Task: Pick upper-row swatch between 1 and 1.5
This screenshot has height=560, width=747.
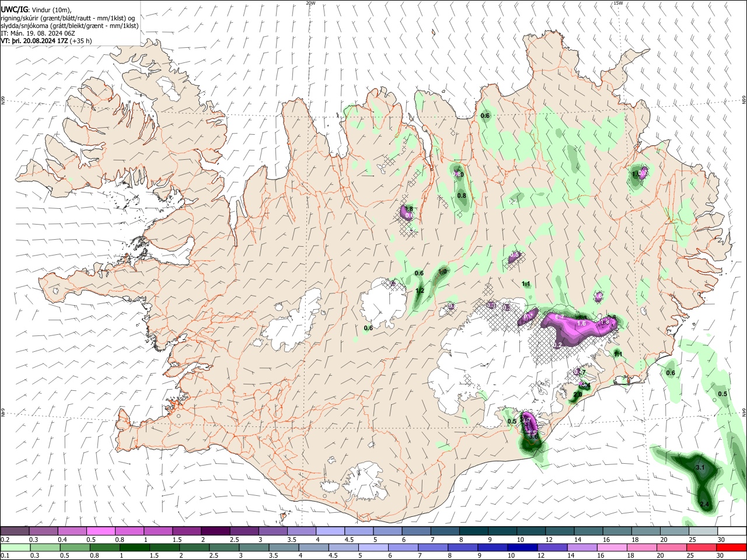Action: (x=158, y=531)
